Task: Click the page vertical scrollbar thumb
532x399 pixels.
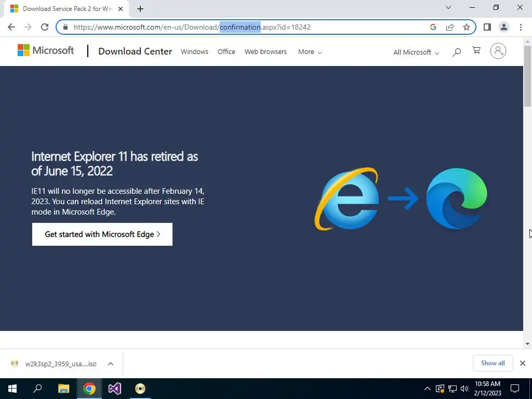Action: click(x=527, y=76)
